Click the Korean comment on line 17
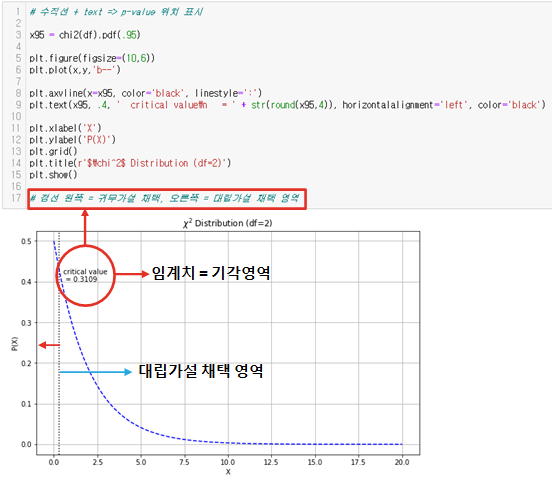 (x=164, y=198)
